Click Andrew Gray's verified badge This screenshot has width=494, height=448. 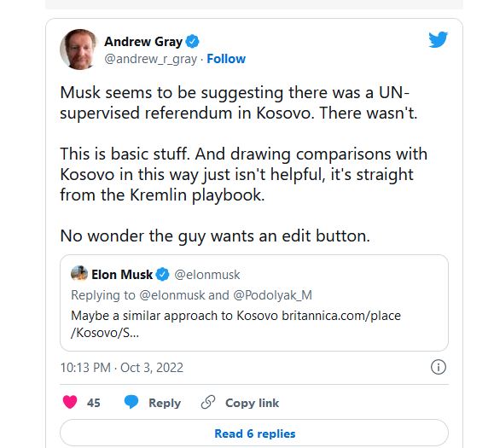[192, 42]
